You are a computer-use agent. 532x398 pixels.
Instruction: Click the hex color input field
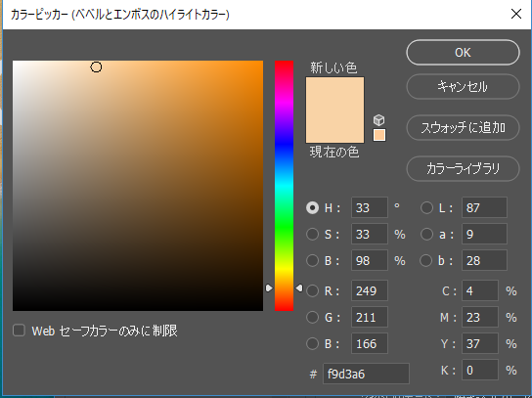click(x=366, y=374)
